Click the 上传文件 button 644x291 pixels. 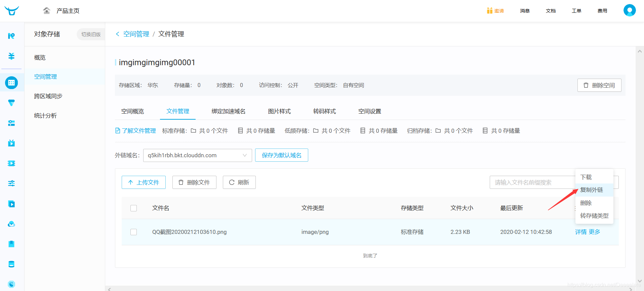pyautogui.click(x=144, y=182)
